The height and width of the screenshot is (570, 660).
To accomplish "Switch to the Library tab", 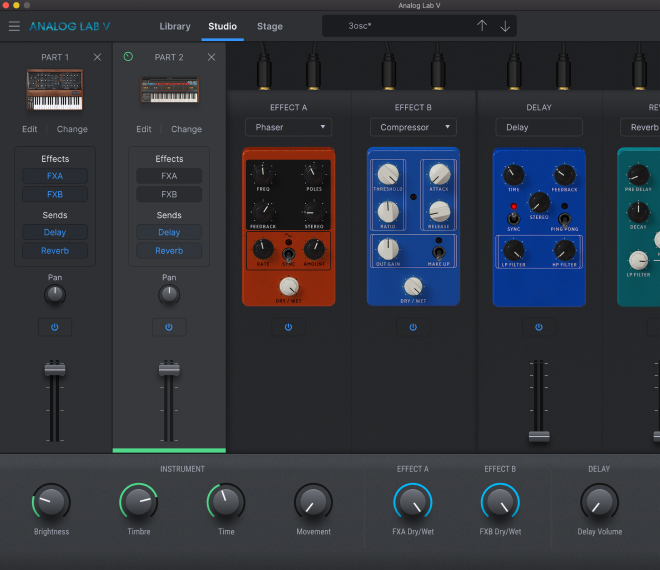I will pos(175,26).
